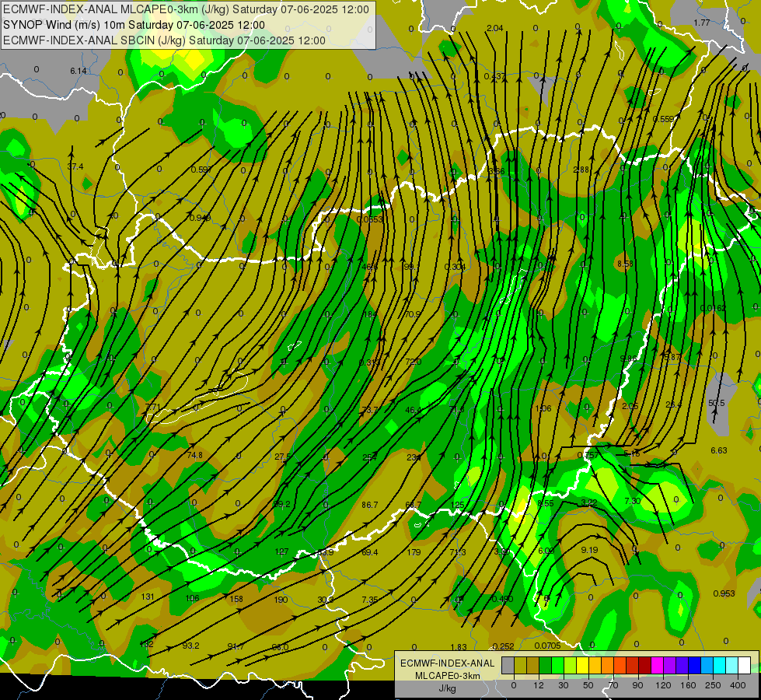
Task: Click the 37.4 value on the map
Action: (x=75, y=166)
